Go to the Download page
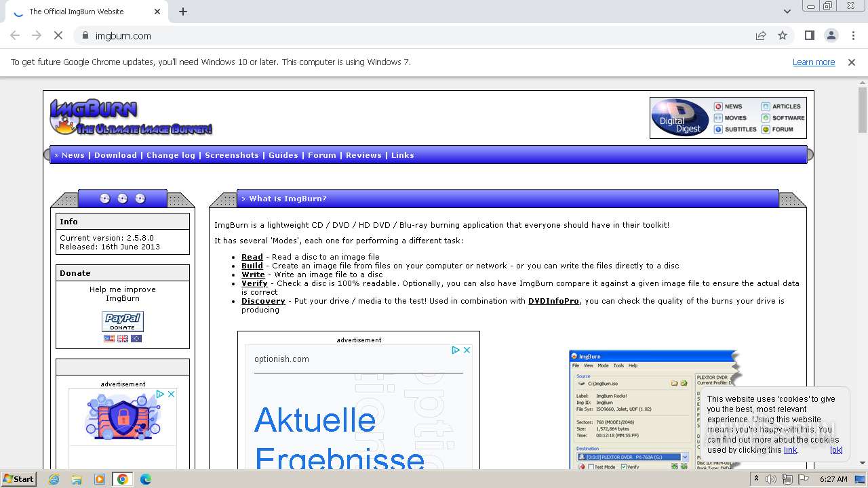This screenshot has width=868, height=488. tap(115, 155)
